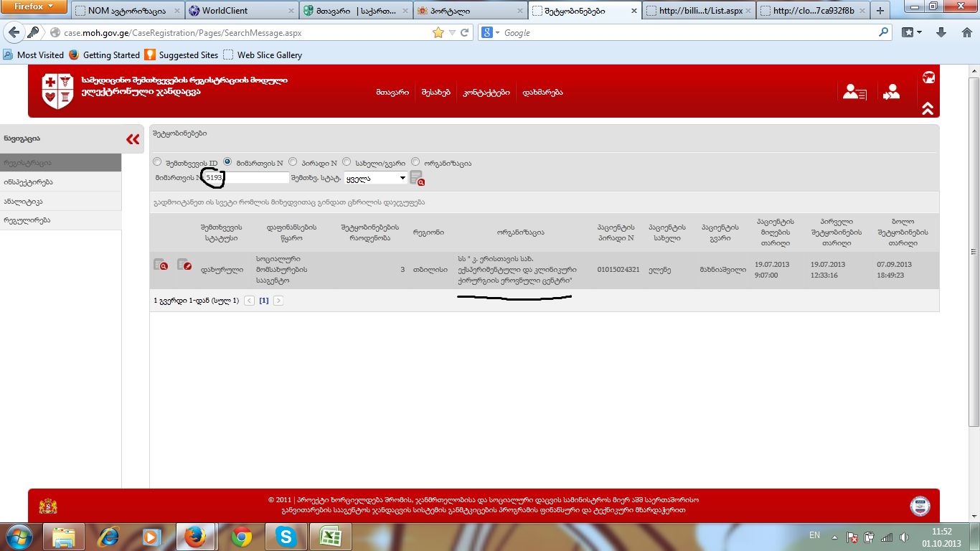The image size is (980, 551).
Task: Click the search records icon beside the status dropdown
Action: click(416, 178)
